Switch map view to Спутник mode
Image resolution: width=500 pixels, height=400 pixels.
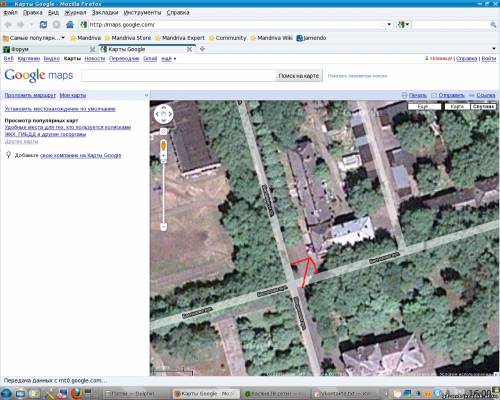[x=483, y=107]
